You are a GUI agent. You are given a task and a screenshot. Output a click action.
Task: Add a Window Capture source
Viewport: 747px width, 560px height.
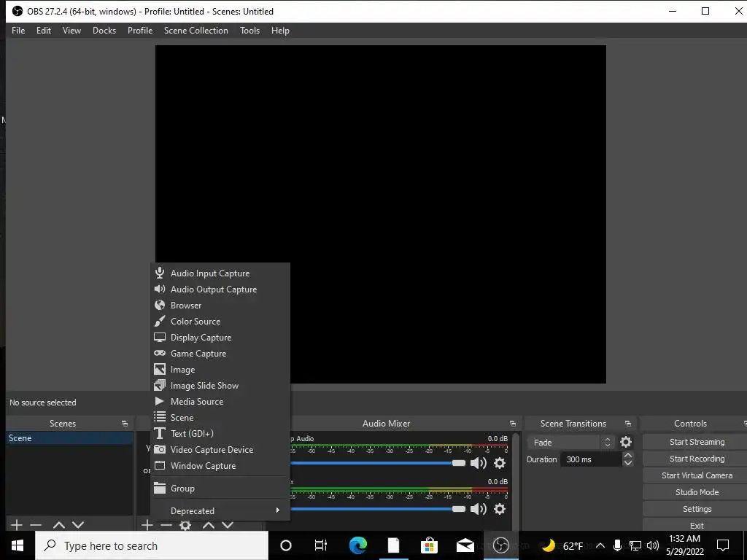(x=220, y=466)
